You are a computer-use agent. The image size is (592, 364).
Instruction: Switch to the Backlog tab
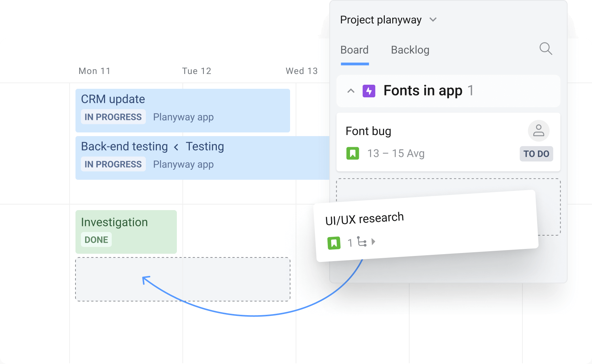[x=410, y=50]
